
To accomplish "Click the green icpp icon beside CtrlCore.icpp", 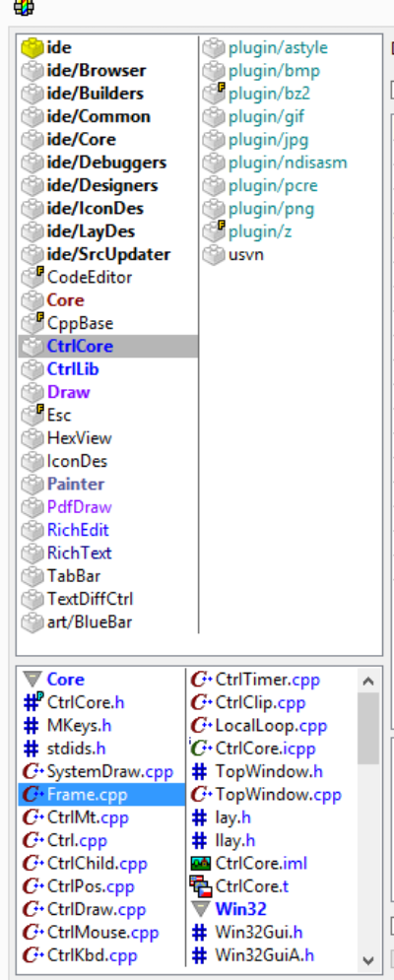I will pos(201,749).
